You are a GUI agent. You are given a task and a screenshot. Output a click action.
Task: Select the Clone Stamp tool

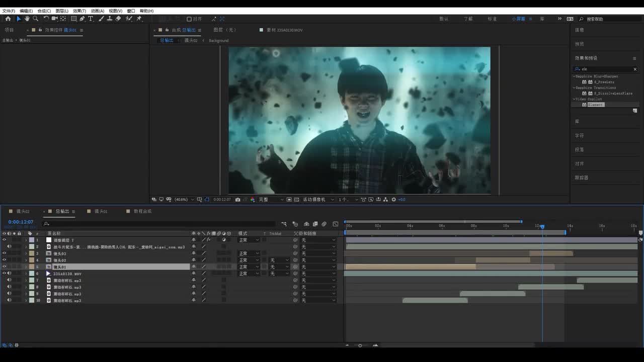pos(109,19)
